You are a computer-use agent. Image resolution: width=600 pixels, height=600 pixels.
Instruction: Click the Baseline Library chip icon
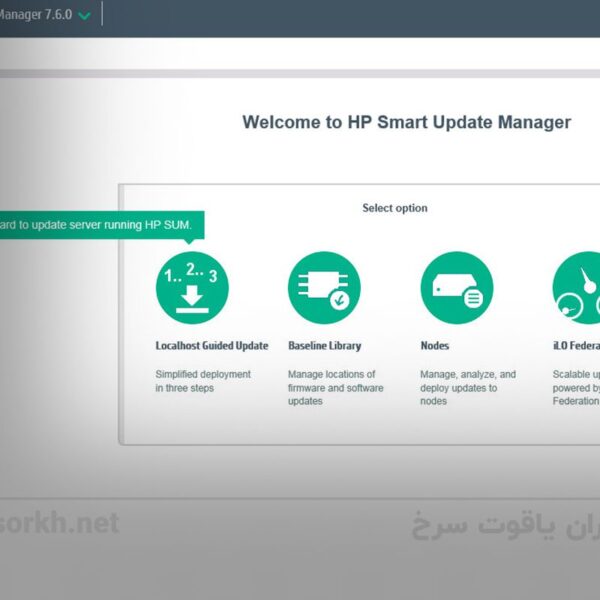click(324, 287)
